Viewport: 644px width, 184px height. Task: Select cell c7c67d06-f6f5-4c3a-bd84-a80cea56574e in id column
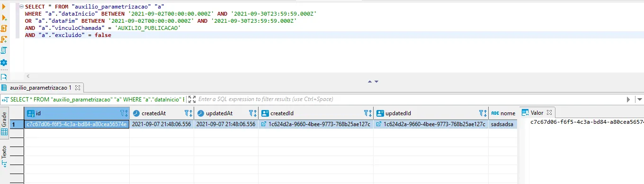click(76, 124)
